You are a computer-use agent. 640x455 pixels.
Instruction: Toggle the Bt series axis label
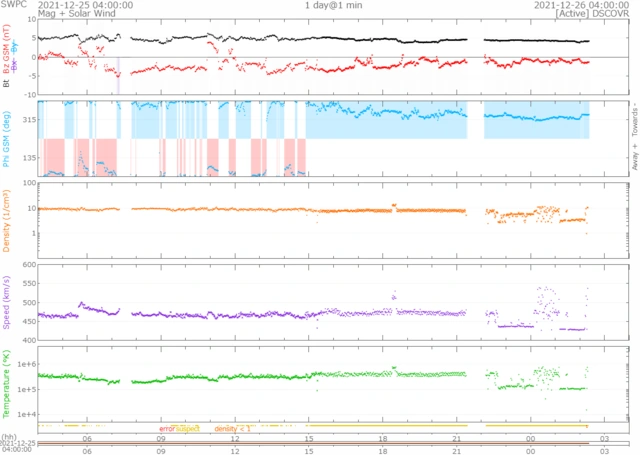pyautogui.click(x=7, y=84)
